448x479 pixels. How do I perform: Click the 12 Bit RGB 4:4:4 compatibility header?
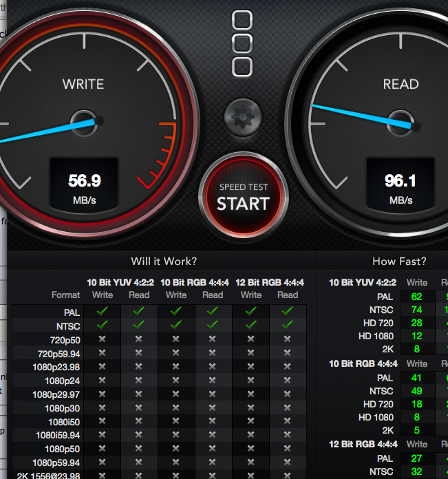(x=270, y=282)
